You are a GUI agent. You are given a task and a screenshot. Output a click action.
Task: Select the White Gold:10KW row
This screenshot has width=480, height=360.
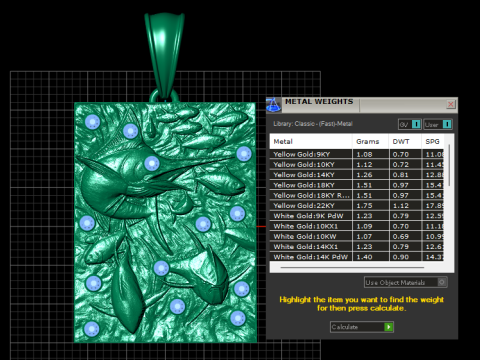pyautogui.click(x=356, y=237)
